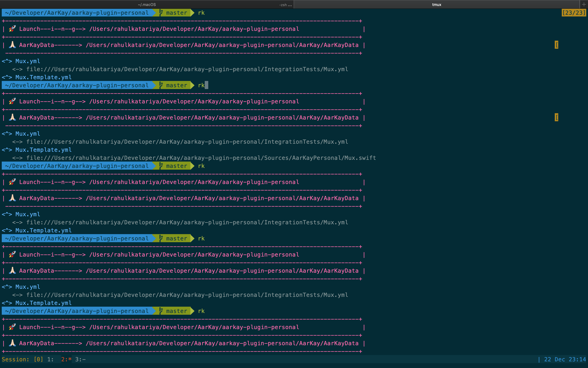Click the path segment of the topmost prompt line
The image size is (588, 368).
click(77, 13)
